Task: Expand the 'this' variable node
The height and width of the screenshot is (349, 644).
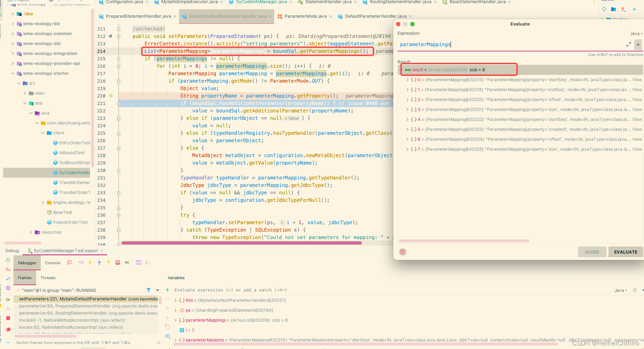Action: pos(175,300)
